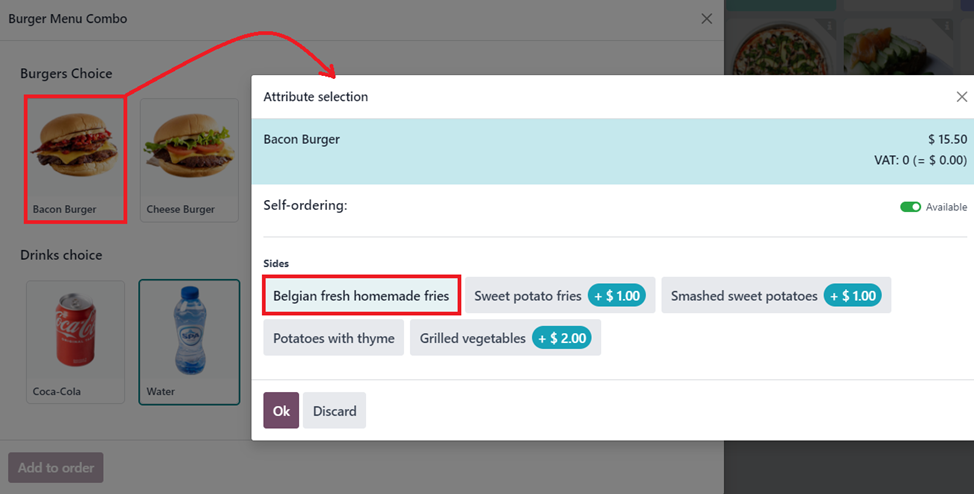Viewport: 974px width, 494px height.
Task: Choose Sweet potato fries option
Action: click(560, 296)
